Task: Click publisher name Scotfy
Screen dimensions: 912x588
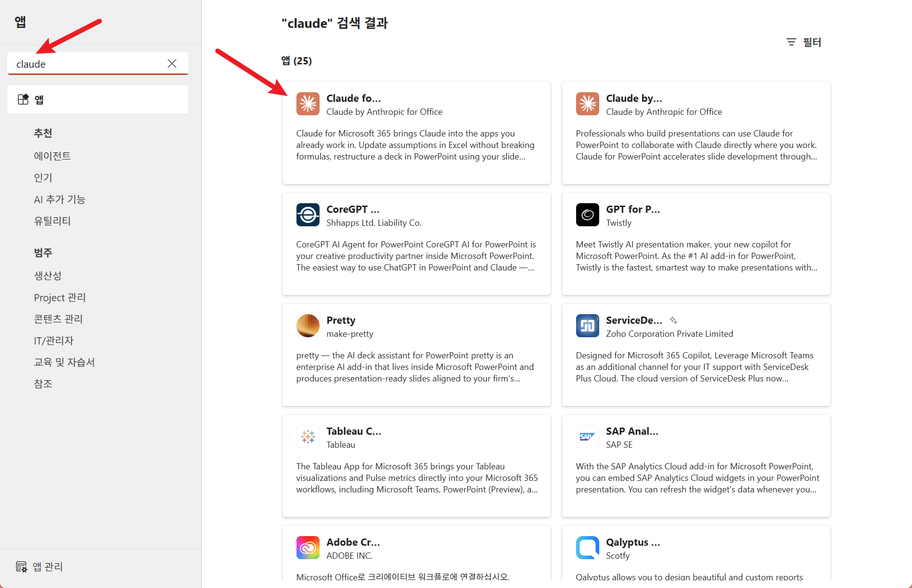Action: point(617,555)
